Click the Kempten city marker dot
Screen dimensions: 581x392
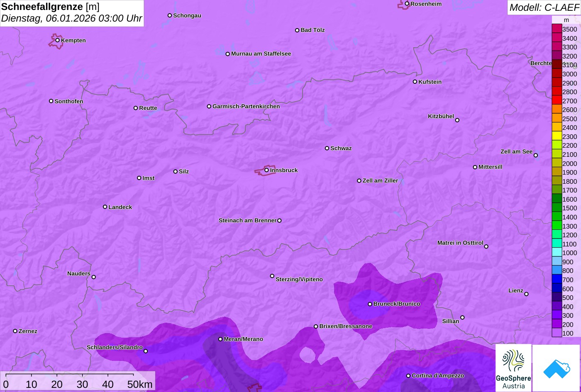coord(57,40)
